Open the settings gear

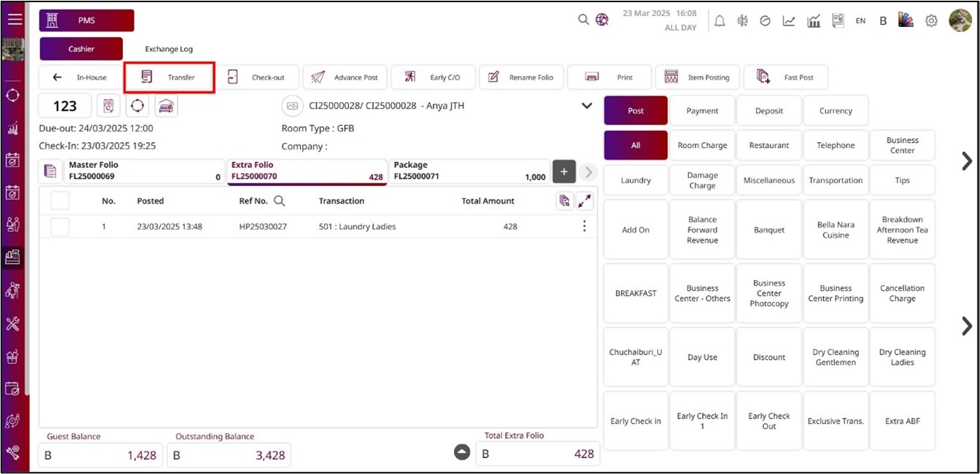(x=931, y=20)
